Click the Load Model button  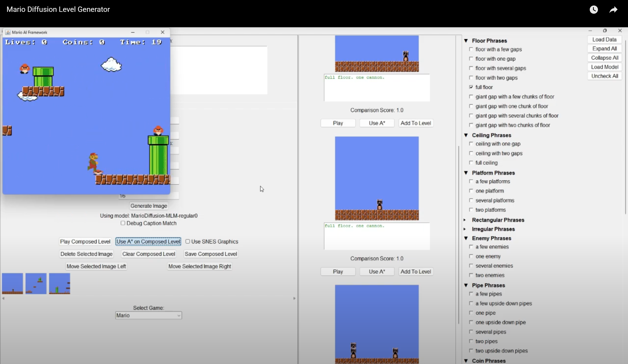[x=604, y=67]
